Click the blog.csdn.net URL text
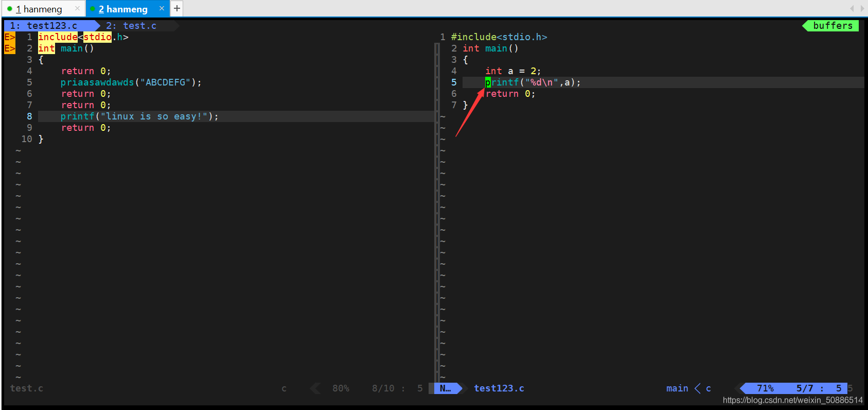This screenshot has height=410, width=868. (792, 400)
